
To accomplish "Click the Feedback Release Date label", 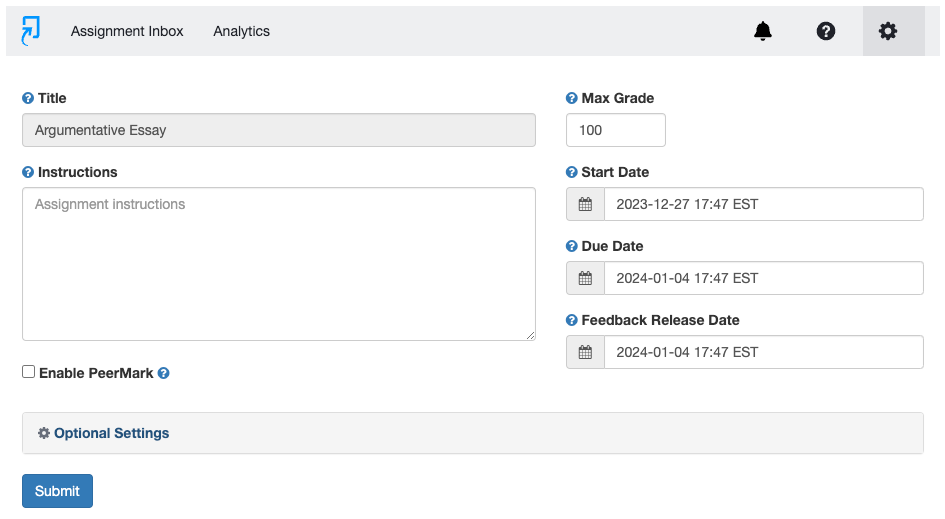I will coord(660,320).
